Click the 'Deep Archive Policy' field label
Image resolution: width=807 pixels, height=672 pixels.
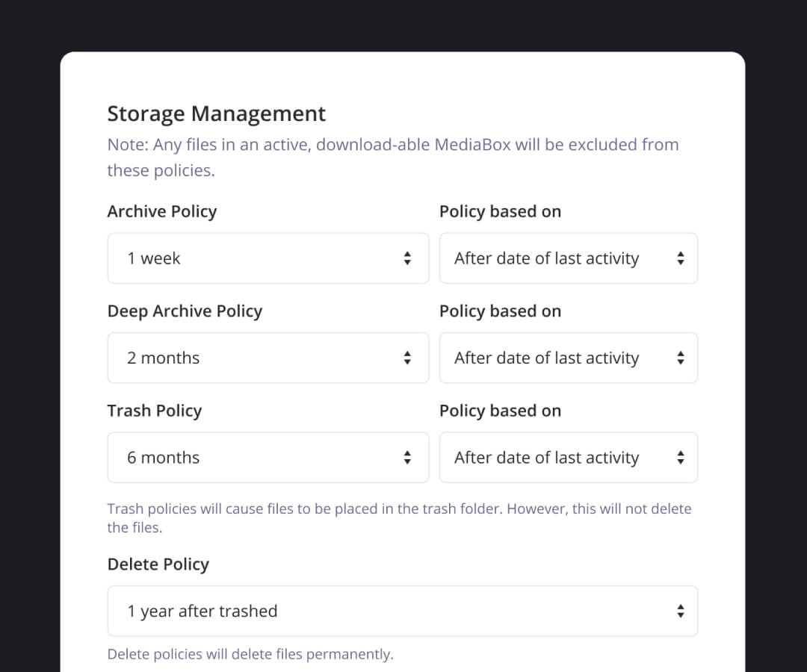click(x=185, y=311)
